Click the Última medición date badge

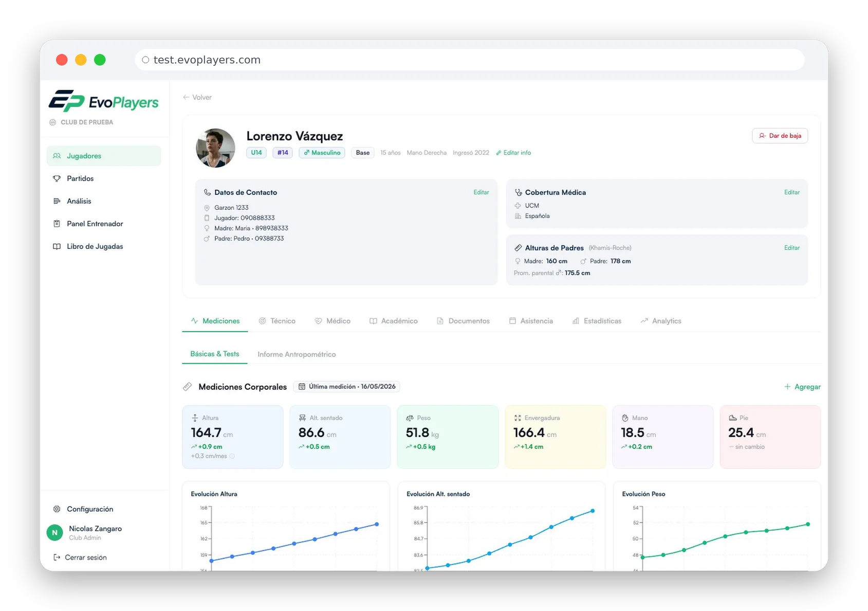[347, 387]
